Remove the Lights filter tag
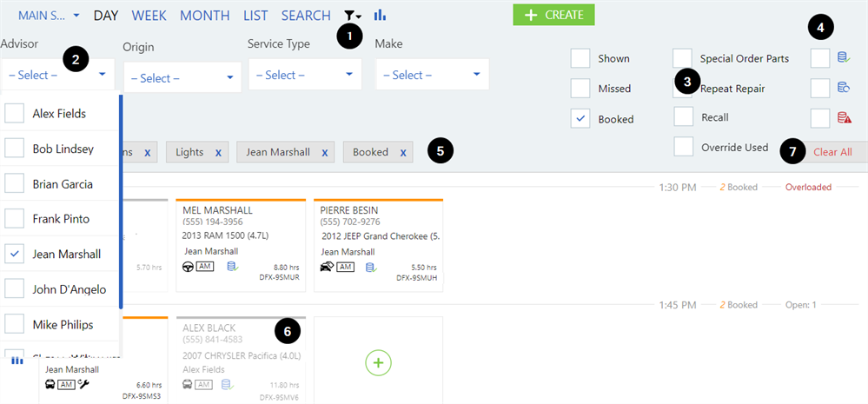The image size is (868, 404). coord(218,153)
